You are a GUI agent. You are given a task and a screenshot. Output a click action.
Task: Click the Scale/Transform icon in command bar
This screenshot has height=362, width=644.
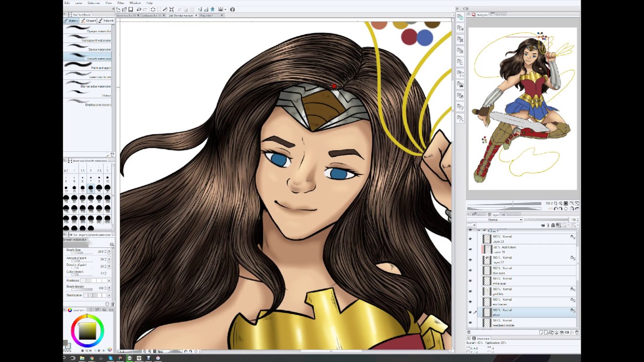tap(172, 9)
